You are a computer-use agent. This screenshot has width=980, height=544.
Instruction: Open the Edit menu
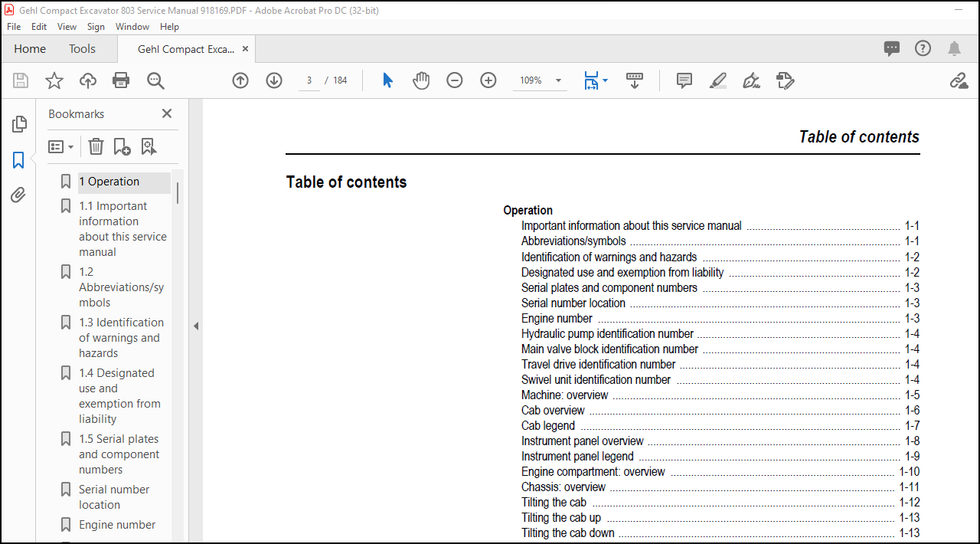39,26
